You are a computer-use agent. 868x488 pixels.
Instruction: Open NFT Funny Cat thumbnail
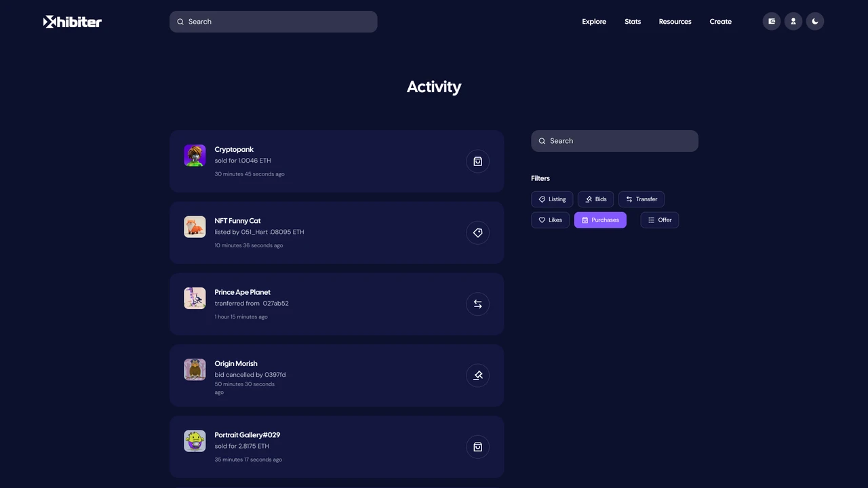click(195, 226)
